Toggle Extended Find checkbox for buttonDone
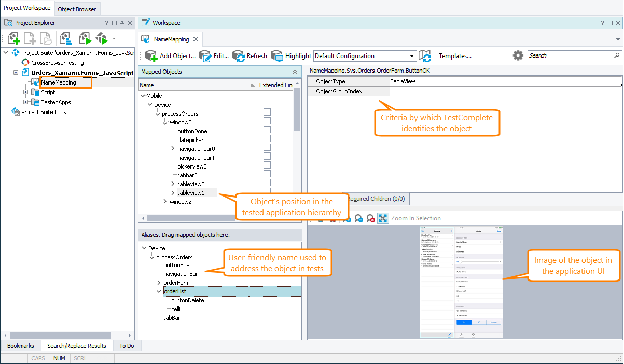 [x=267, y=130]
